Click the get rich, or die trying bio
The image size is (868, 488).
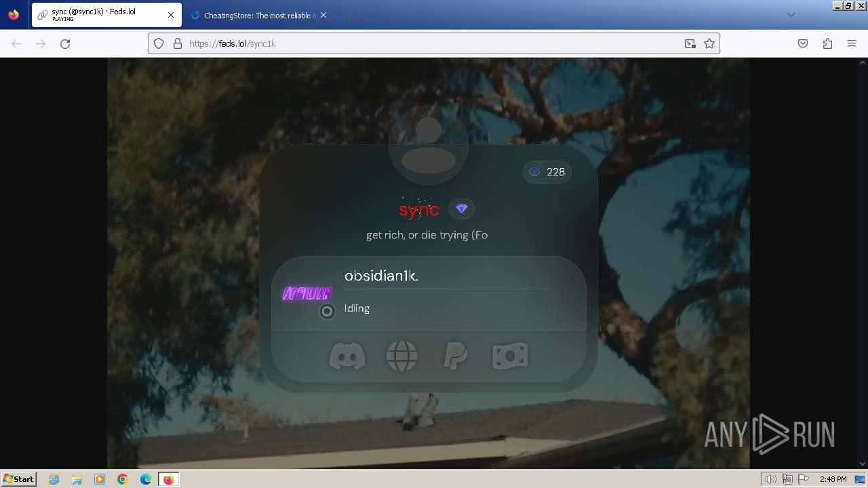click(427, 235)
